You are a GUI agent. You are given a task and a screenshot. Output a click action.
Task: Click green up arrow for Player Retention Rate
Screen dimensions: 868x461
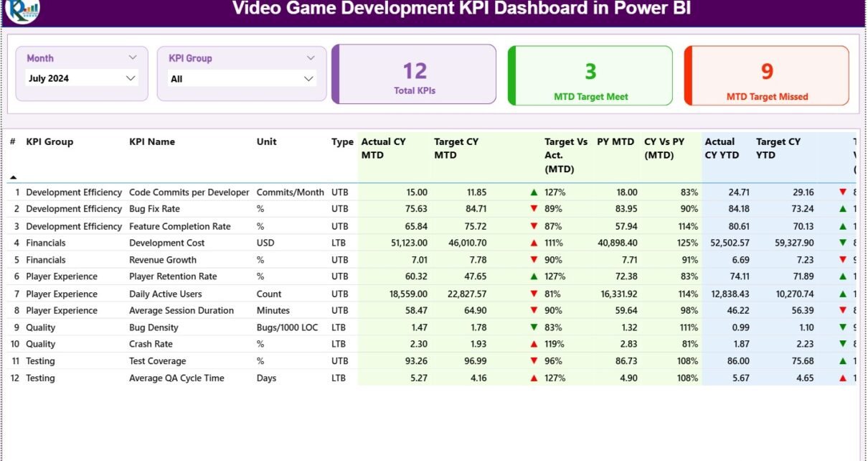click(x=534, y=276)
